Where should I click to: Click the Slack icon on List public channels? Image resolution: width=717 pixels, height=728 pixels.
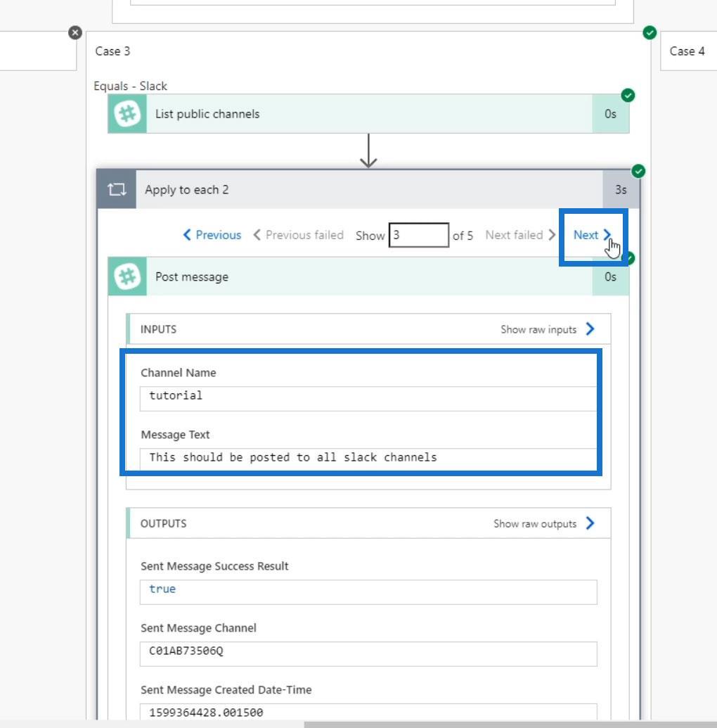[127, 114]
